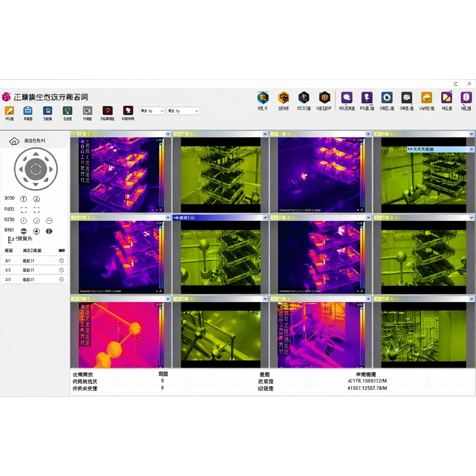The width and height of the screenshot is (476, 476).
Task: Click the home icon above the PTZ control wheel
Action: pos(14,141)
